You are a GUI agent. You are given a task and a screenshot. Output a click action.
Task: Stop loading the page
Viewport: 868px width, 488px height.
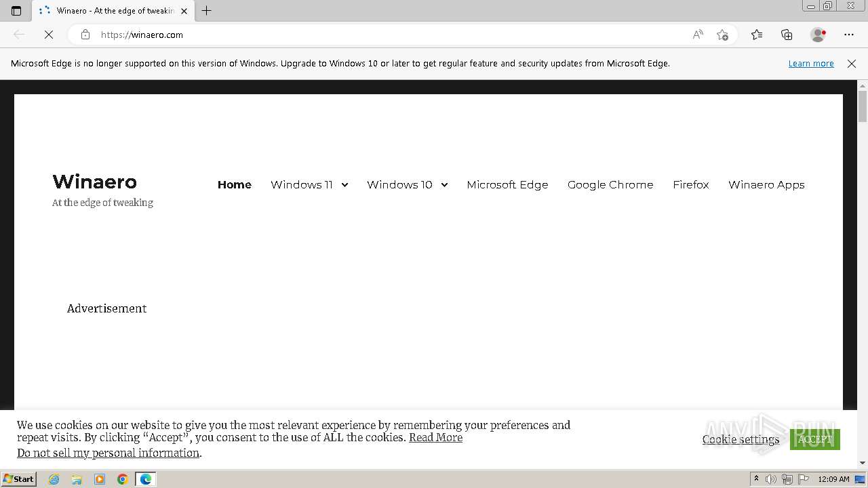coord(49,35)
